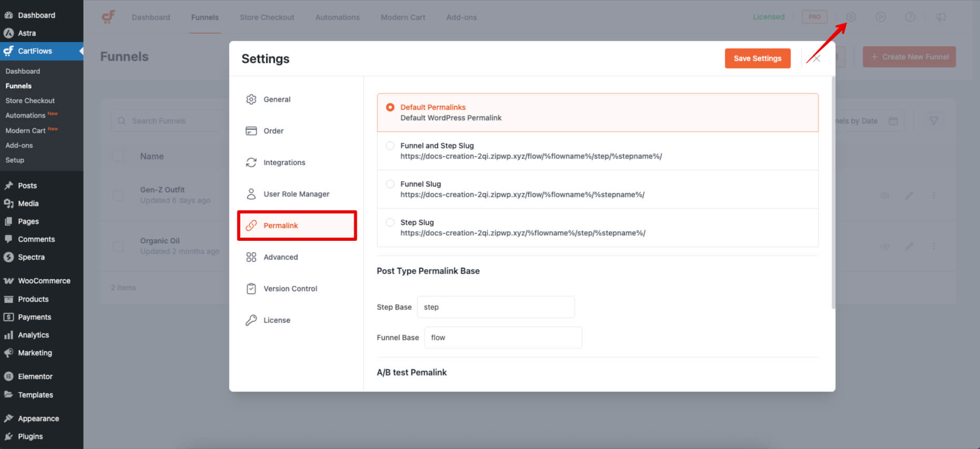The width and height of the screenshot is (980, 449).
Task: Click the User Role Manager person icon
Action: pyautogui.click(x=251, y=194)
